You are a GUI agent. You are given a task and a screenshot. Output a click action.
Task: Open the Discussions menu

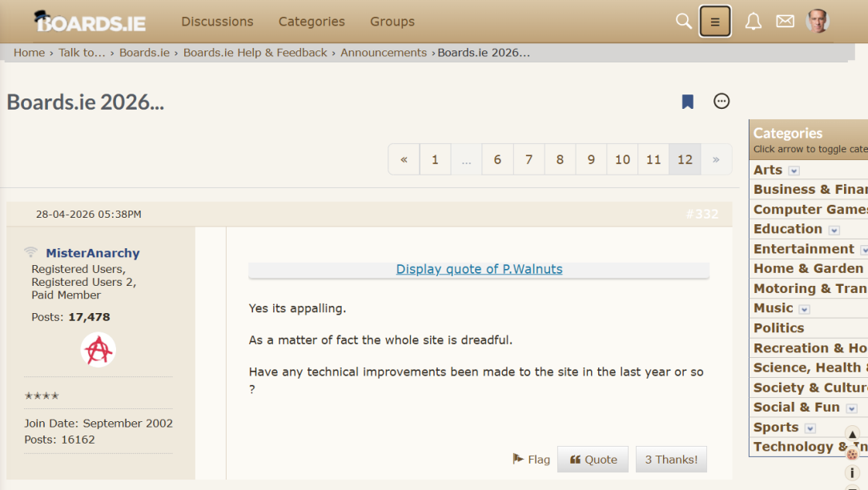click(x=217, y=21)
